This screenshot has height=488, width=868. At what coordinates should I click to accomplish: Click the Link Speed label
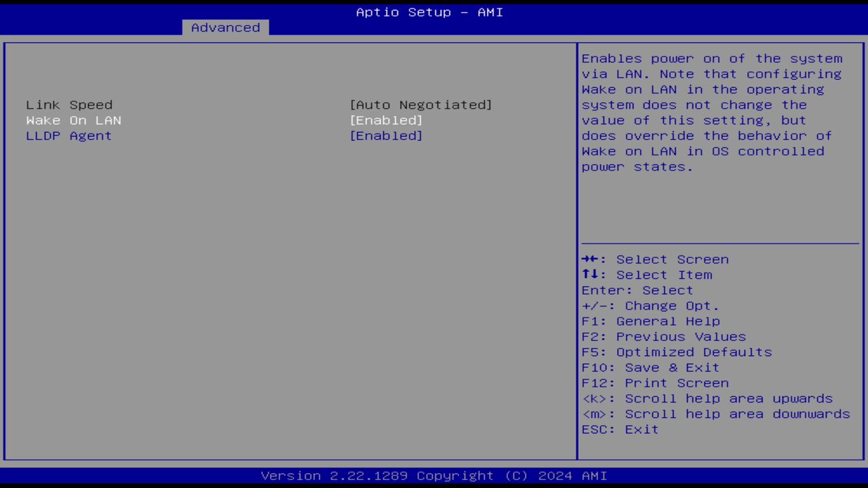pyautogui.click(x=69, y=105)
